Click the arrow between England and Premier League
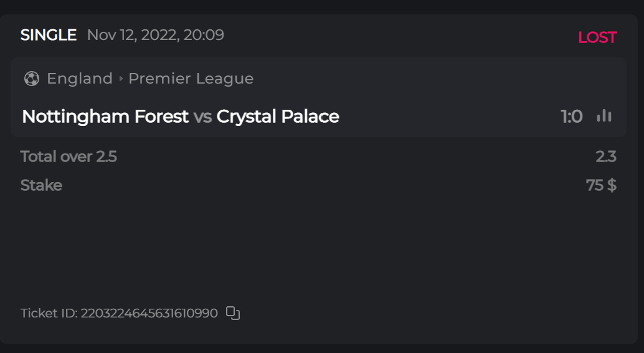Viewport: 644px width, 353px height. [121, 79]
